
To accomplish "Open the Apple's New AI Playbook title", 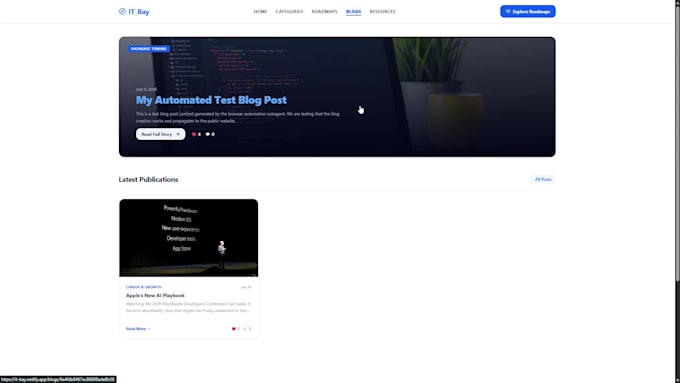I will point(155,295).
